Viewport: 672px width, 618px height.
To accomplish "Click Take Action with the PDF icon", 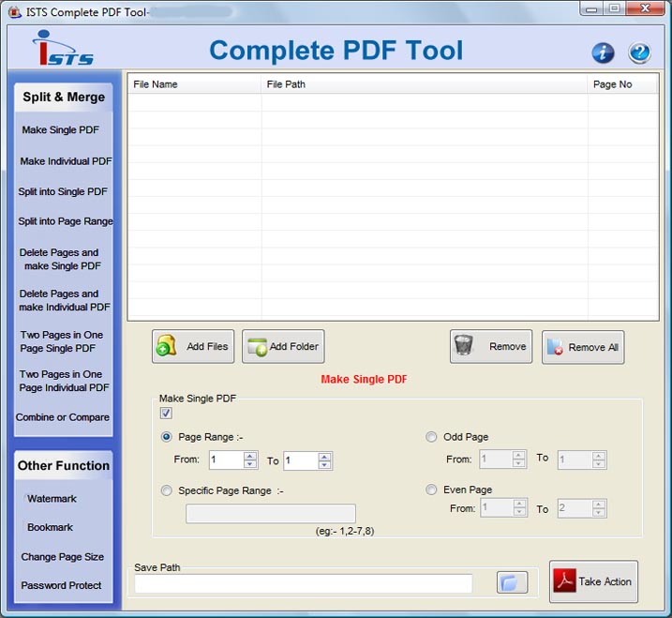I will point(593,581).
